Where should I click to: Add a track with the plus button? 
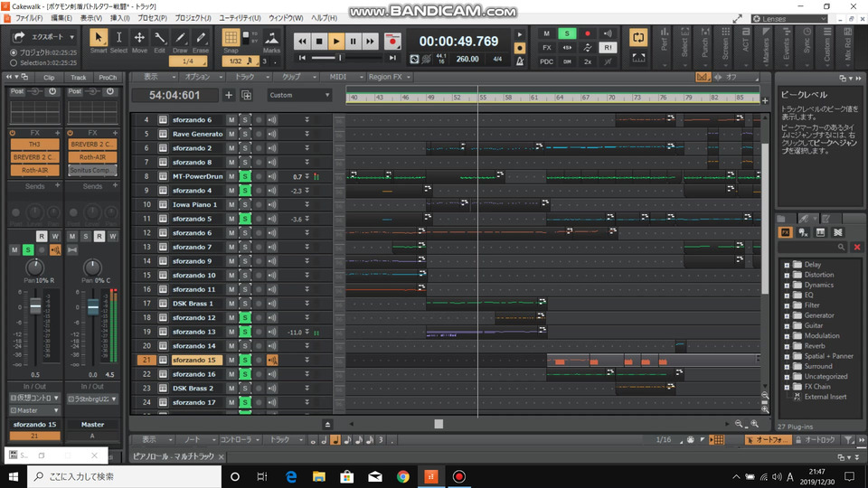(229, 95)
